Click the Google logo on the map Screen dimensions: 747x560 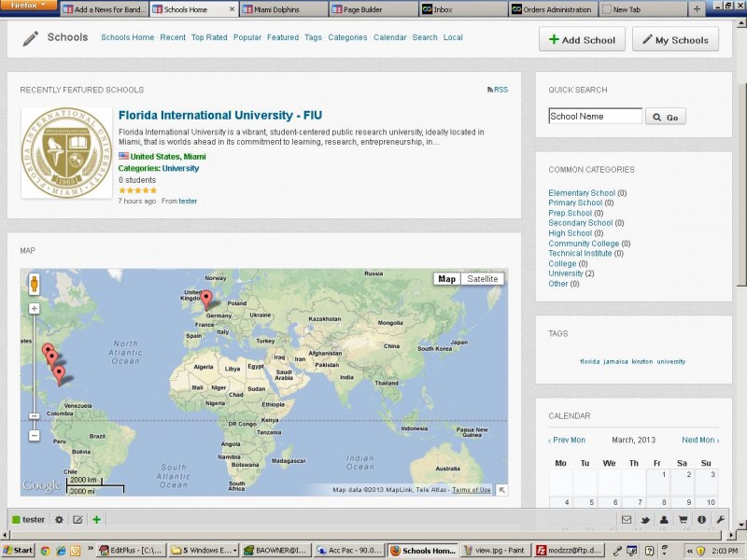pyautogui.click(x=41, y=485)
